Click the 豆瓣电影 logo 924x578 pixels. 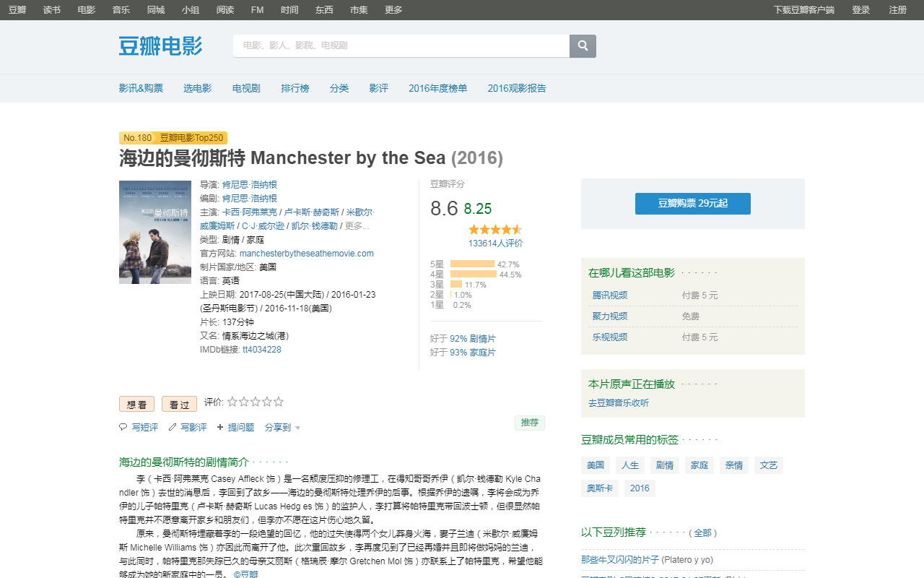pyautogui.click(x=160, y=46)
